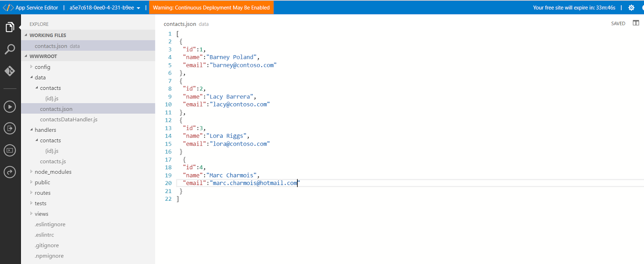The image size is (644, 264).
Task: Expand the public folder
Action: 31,182
